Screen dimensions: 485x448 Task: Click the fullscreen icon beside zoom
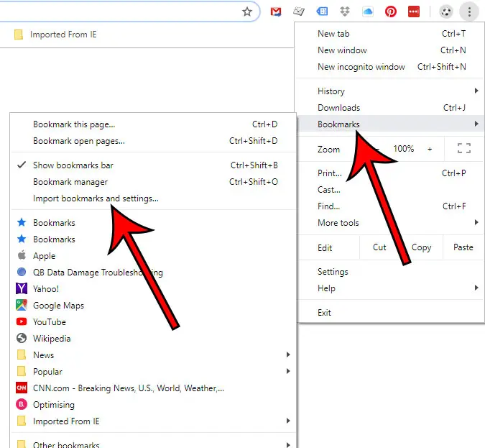(x=464, y=149)
